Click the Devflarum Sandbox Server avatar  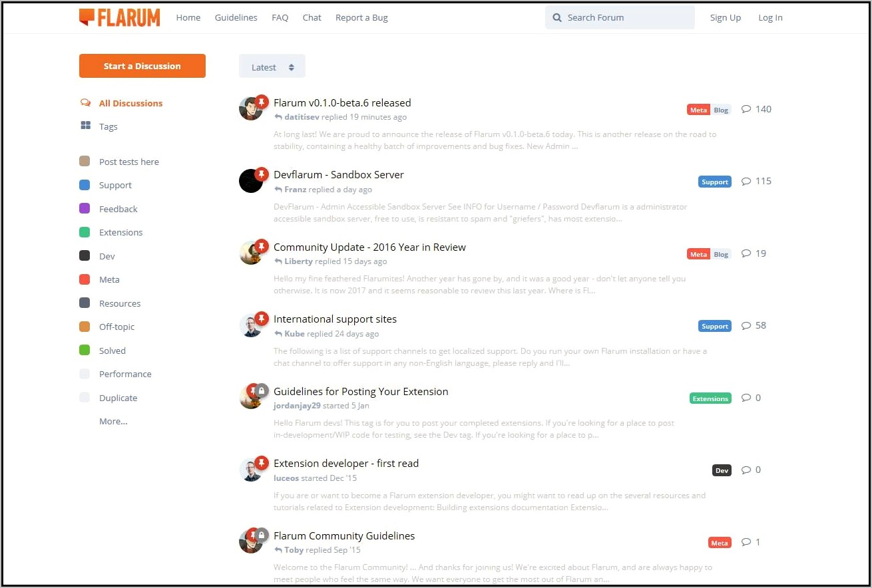pyautogui.click(x=250, y=180)
